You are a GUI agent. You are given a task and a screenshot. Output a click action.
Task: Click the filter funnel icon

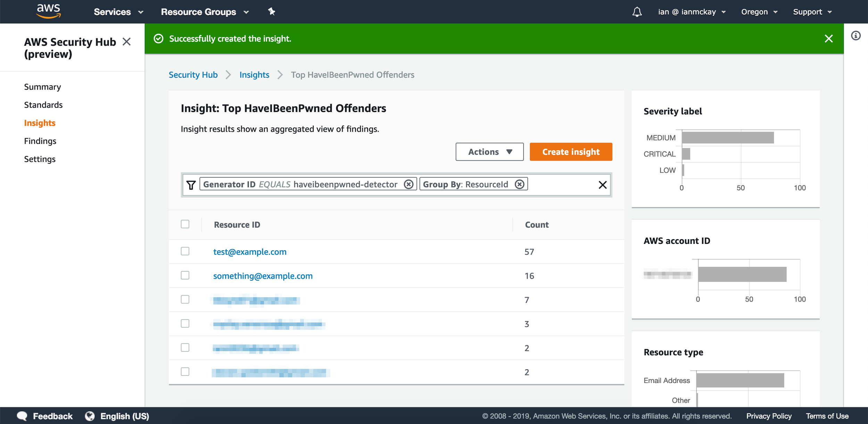click(x=191, y=185)
